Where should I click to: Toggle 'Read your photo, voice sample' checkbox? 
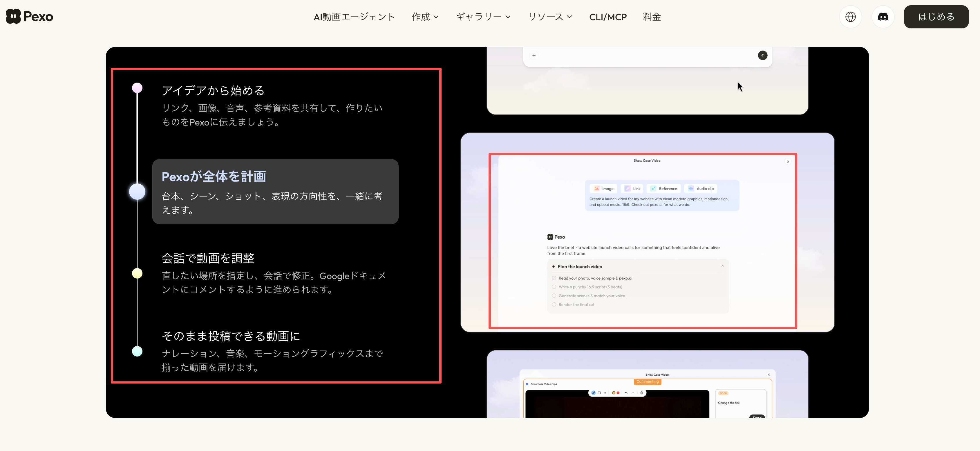tap(554, 278)
